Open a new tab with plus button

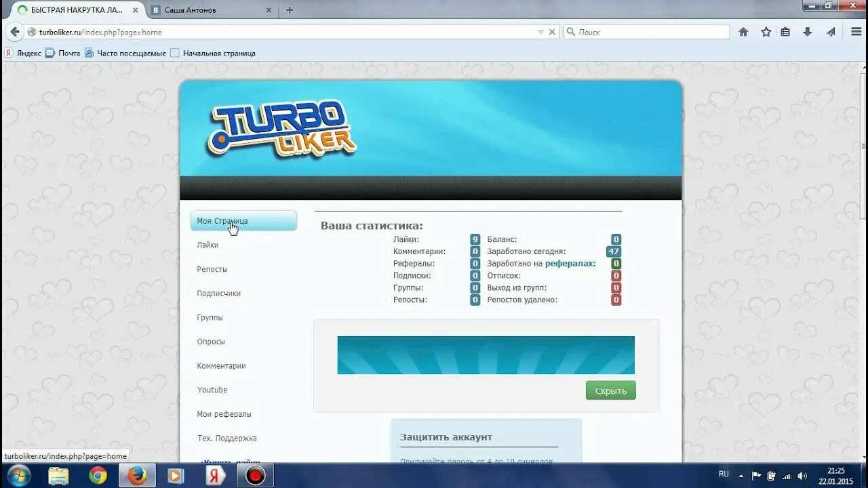290,10
